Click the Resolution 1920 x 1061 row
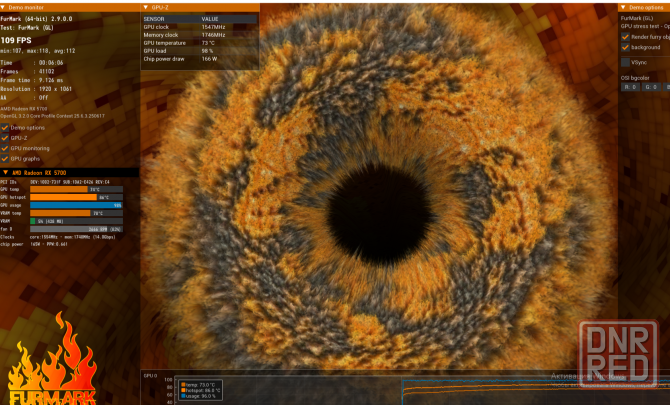The width and height of the screenshot is (670, 405). 36,89
